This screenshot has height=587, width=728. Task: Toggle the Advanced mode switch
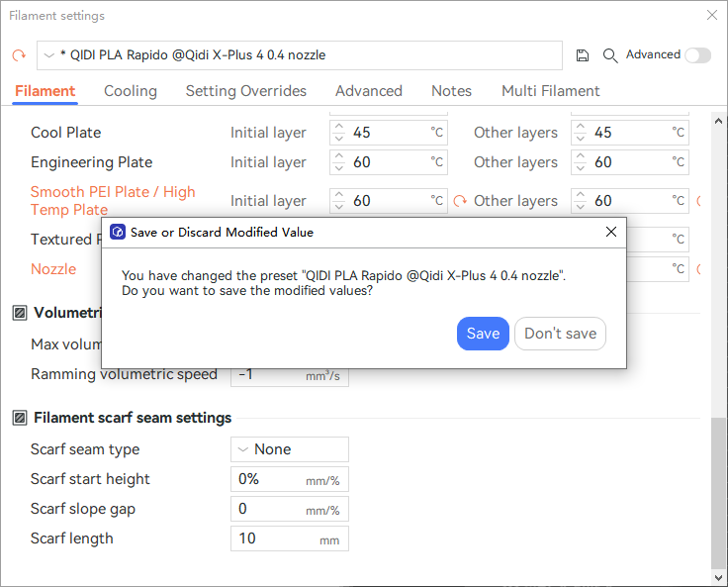point(697,55)
